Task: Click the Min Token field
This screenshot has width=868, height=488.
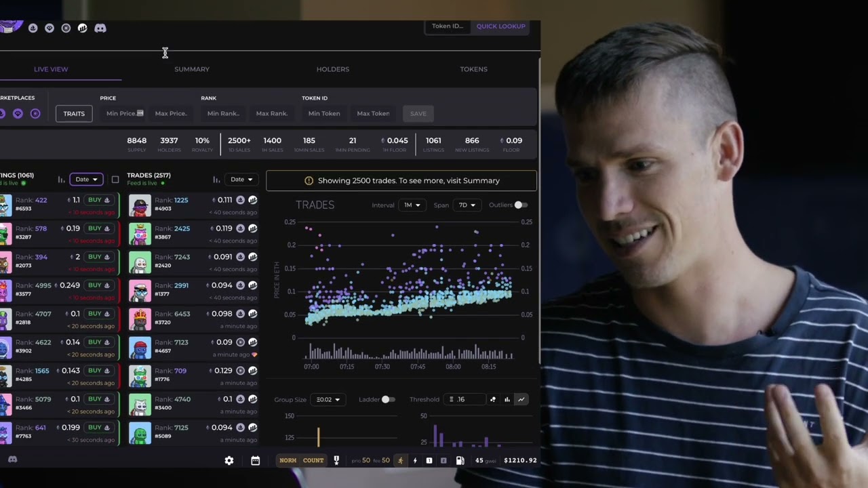Action: [x=324, y=113]
